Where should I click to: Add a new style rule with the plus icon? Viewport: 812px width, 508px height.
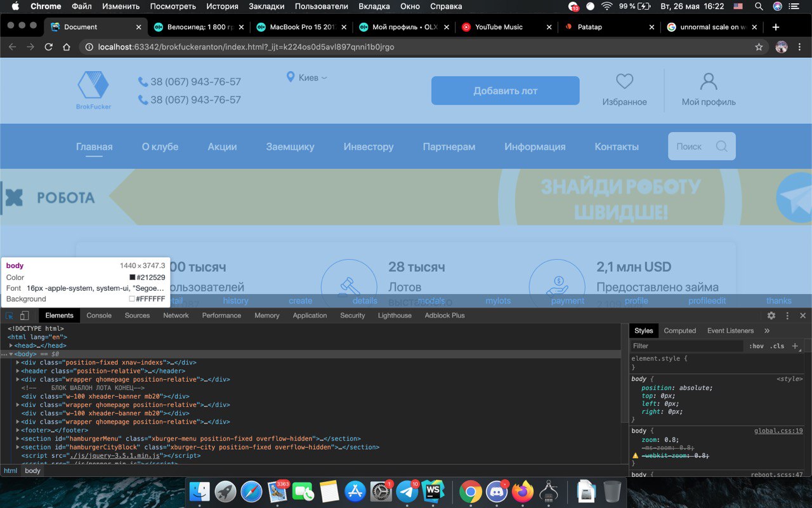tap(795, 346)
